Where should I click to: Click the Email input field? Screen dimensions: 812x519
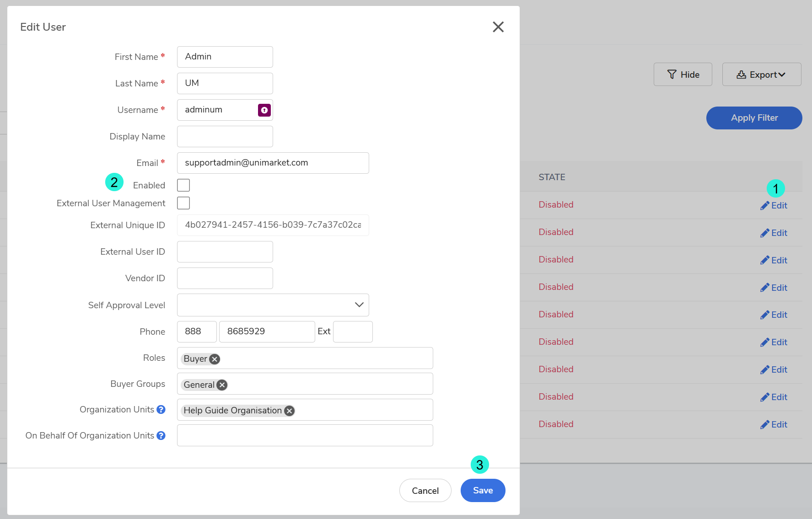(273, 163)
